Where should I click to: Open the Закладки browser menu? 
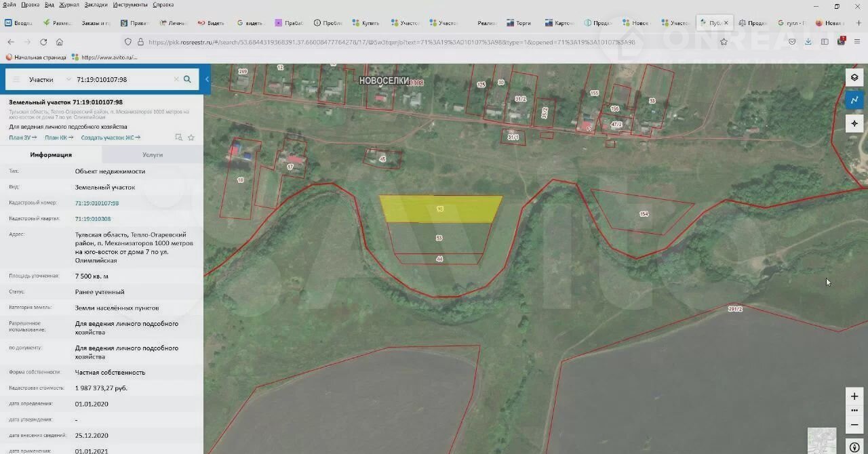click(x=96, y=5)
